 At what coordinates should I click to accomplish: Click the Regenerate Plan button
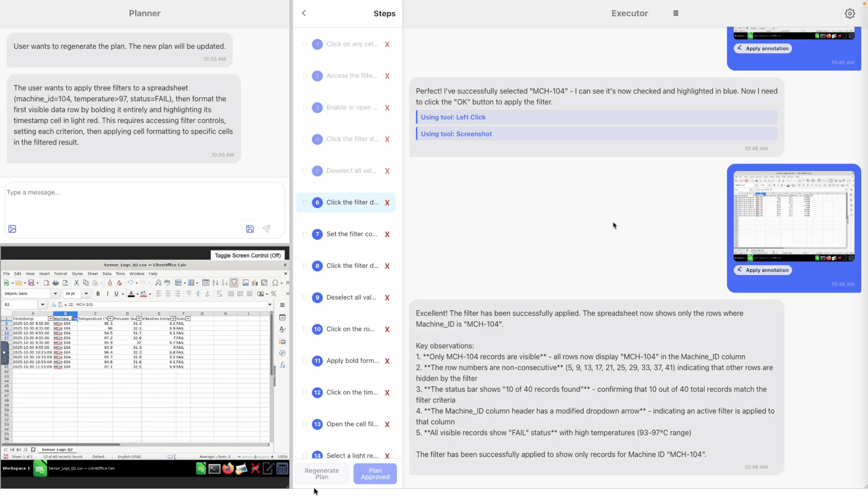pos(322,474)
